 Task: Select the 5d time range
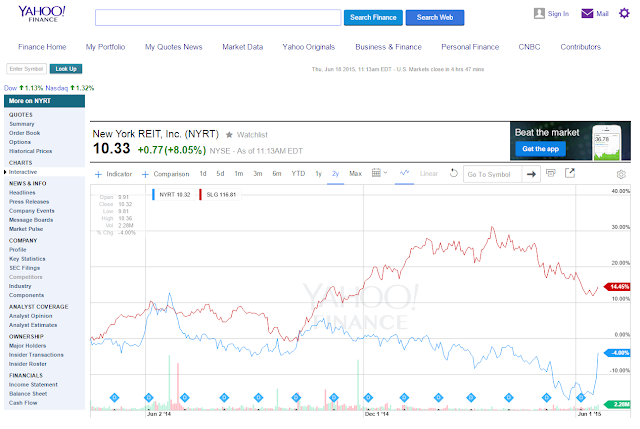[x=220, y=173]
